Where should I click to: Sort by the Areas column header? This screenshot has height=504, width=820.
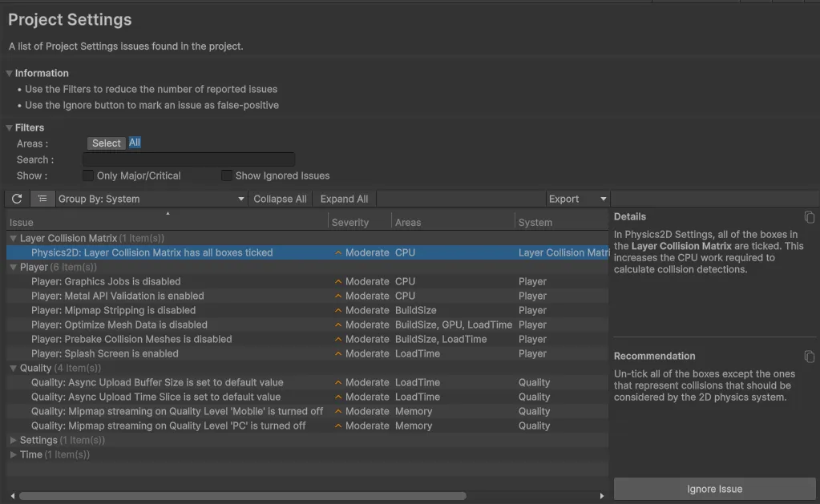tap(408, 222)
